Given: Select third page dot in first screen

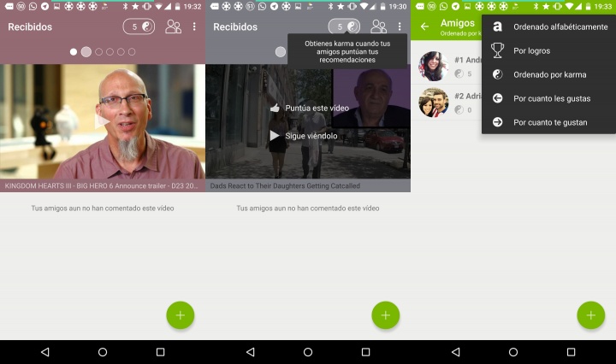Looking at the screenshot, I should coord(98,52).
